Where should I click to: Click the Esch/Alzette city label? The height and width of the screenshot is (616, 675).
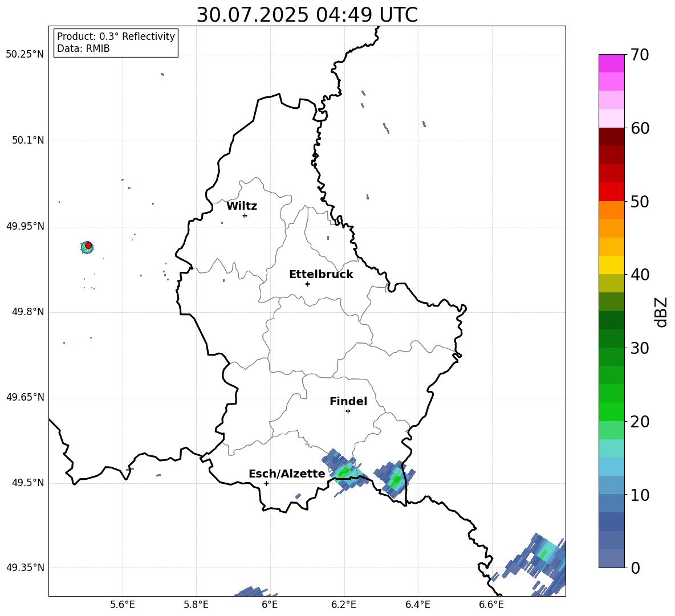(287, 474)
